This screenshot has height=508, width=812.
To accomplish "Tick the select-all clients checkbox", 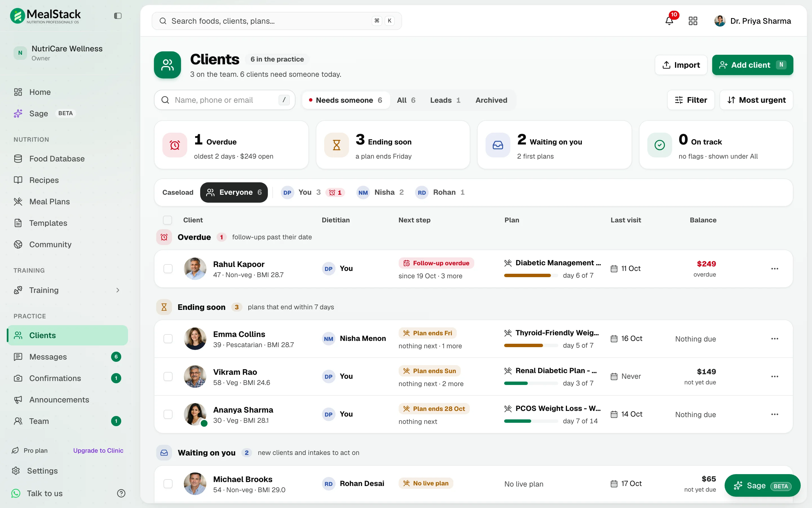I will coord(167,220).
